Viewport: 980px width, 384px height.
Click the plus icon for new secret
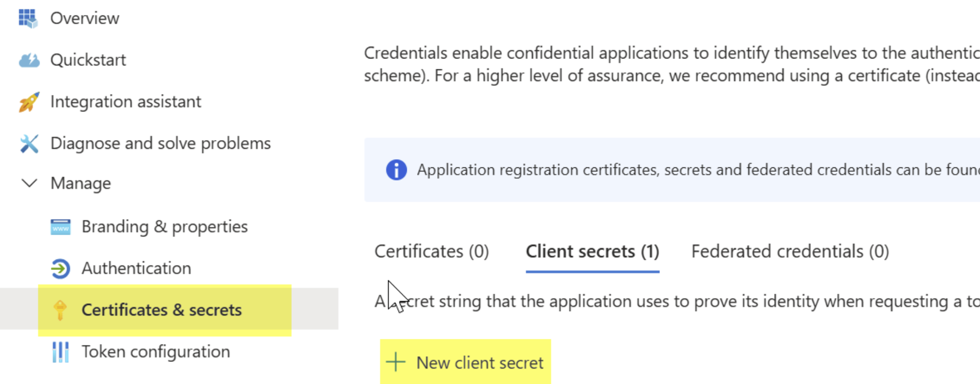click(395, 362)
